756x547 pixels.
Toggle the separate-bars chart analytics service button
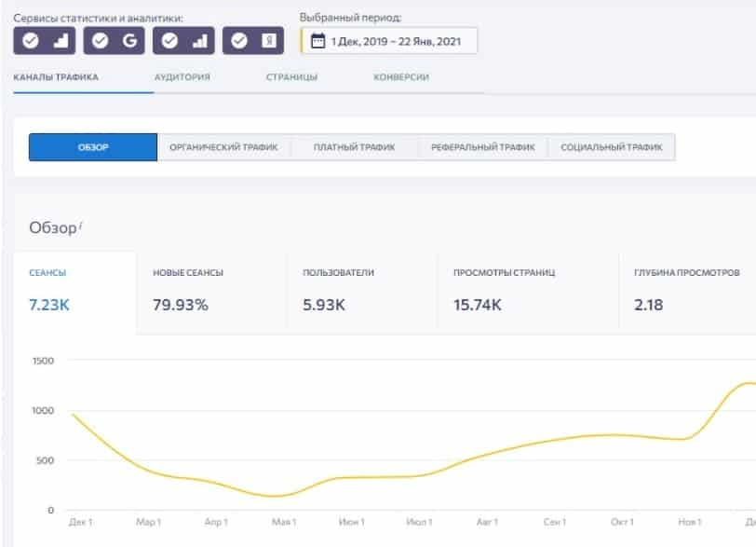(x=183, y=40)
